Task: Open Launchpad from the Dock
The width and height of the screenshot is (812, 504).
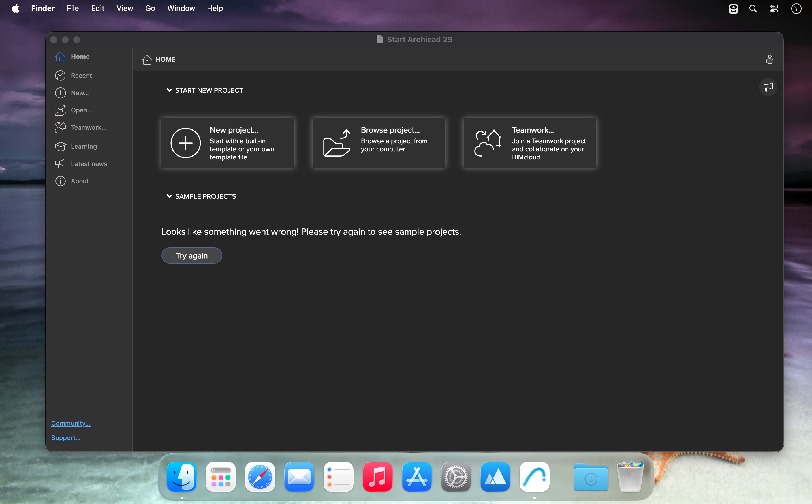Action: [x=221, y=477]
